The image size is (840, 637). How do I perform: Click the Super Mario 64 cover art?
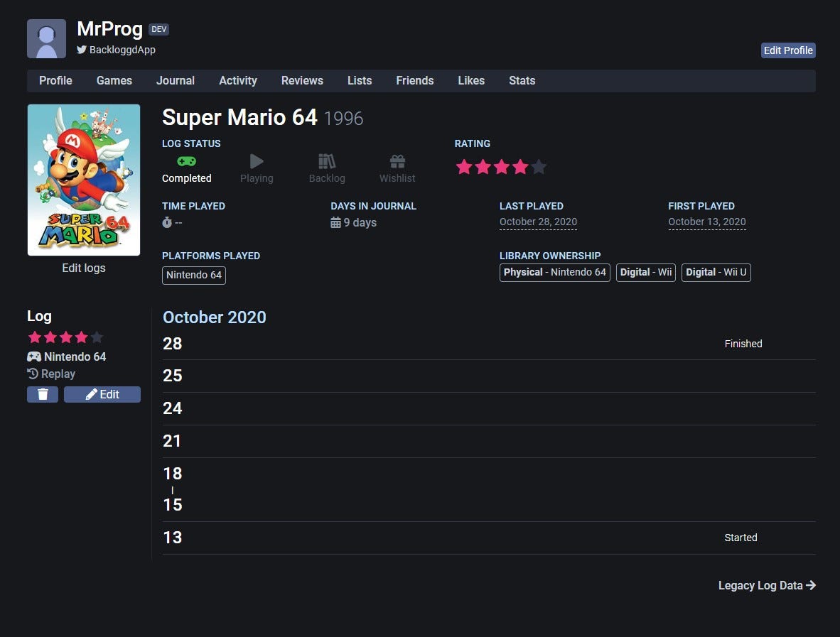(x=84, y=180)
